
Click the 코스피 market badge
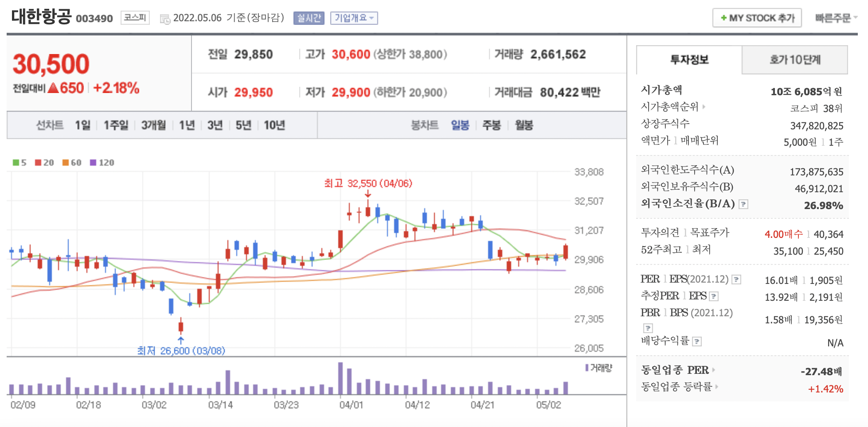135,18
